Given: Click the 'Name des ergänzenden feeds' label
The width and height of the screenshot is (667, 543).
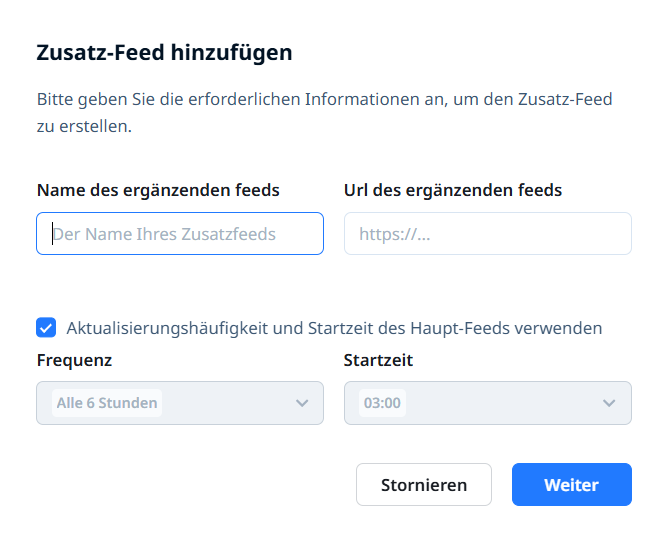Looking at the screenshot, I should (x=158, y=190).
